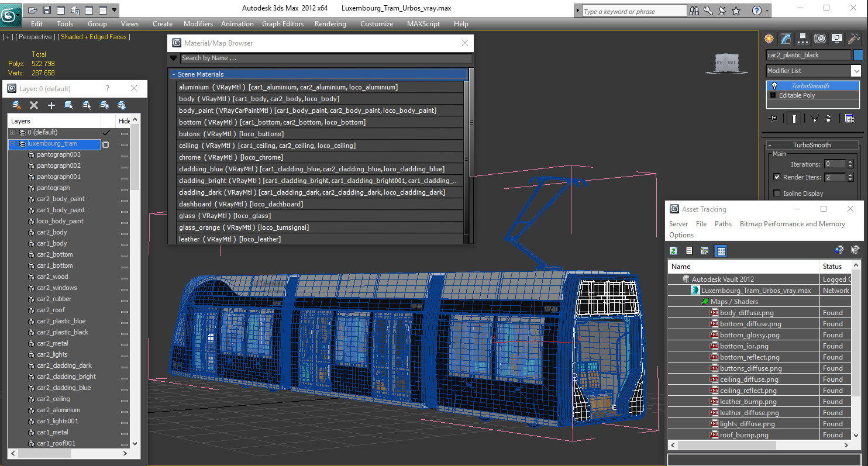This screenshot has width=868, height=466.
Task: Click the Add Selected Objects plus icon
Action: click(51, 105)
